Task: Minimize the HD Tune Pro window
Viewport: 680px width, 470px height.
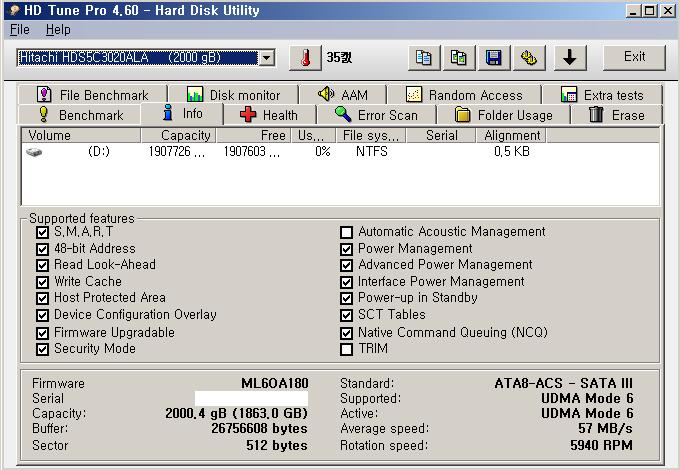Action: click(x=634, y=10)
